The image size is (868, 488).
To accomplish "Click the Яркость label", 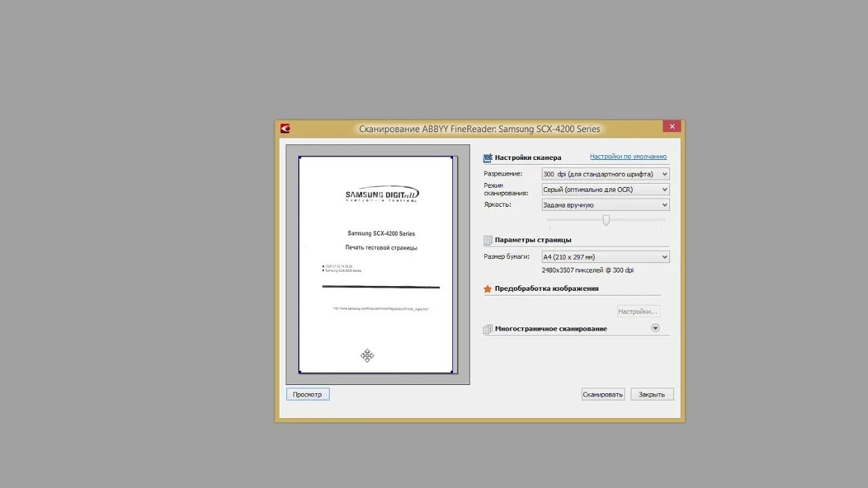I will click(x=498, y=205).
